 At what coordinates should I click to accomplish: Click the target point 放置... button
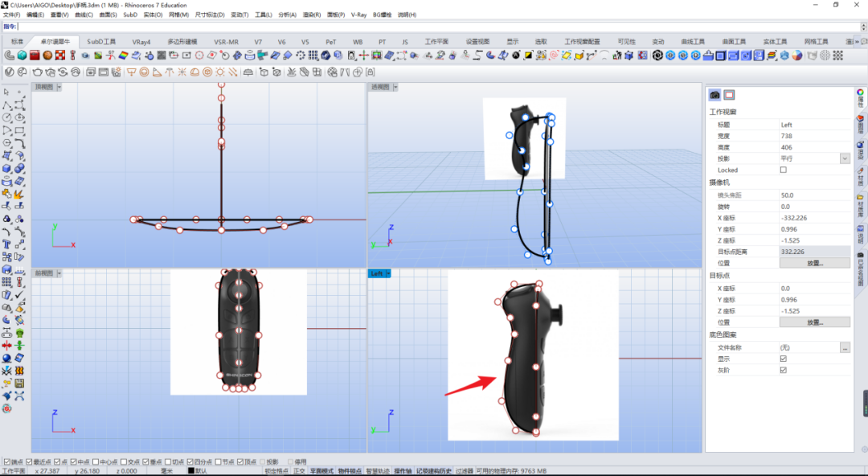[814, 322]
